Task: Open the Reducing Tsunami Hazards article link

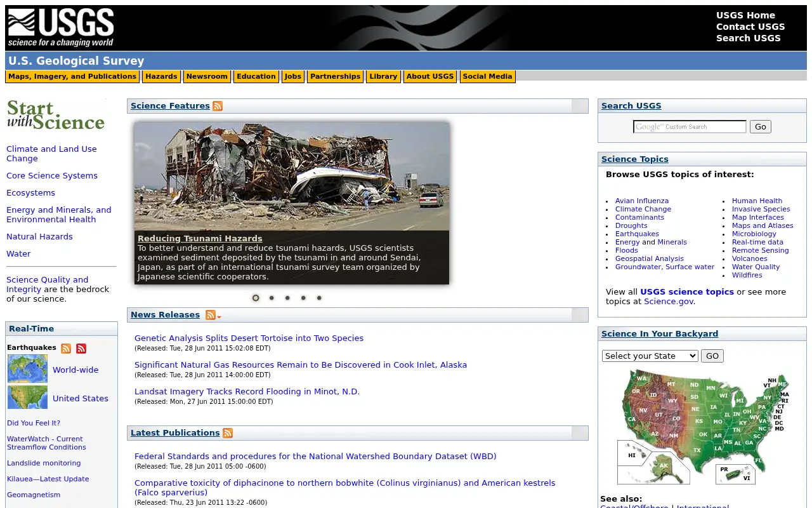Action: point(200,239)
